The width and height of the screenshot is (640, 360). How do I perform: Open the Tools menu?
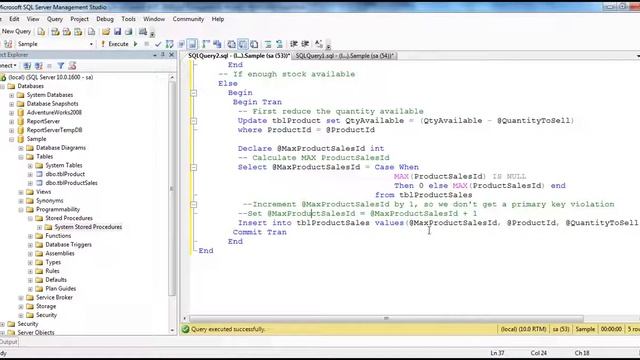128,19
